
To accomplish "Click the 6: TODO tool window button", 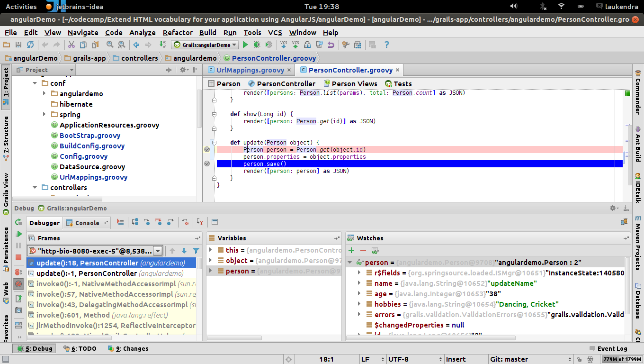I will [x=80, y=348].
